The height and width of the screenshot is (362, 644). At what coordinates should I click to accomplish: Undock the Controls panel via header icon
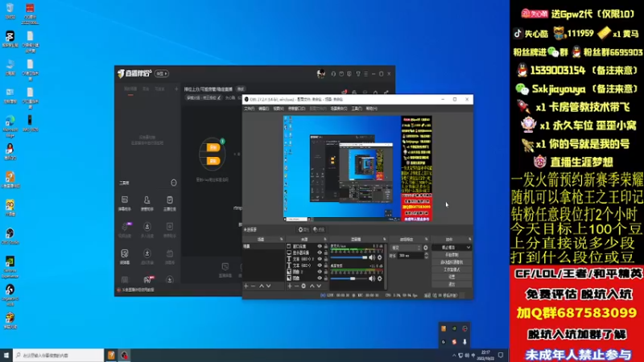coord(469,239)
